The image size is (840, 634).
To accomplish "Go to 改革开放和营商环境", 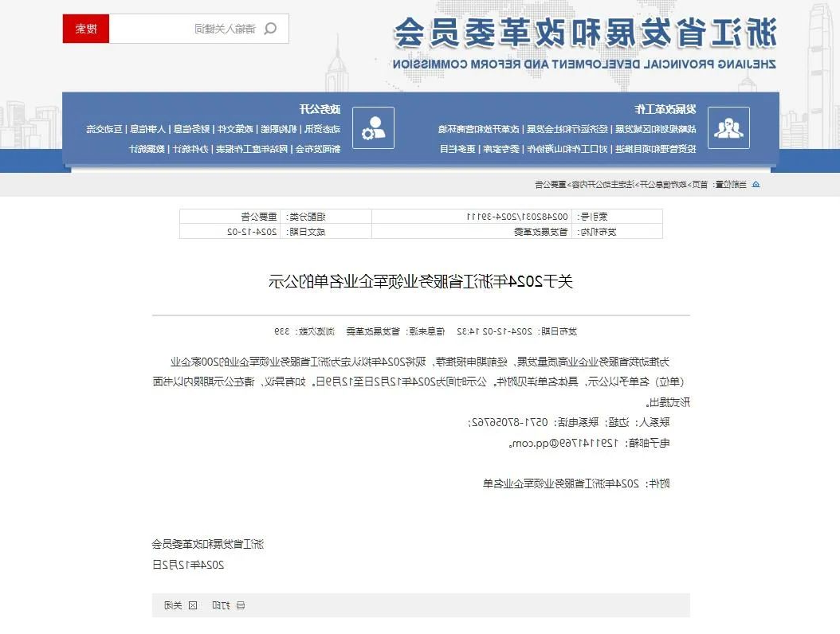I will 479,129.
